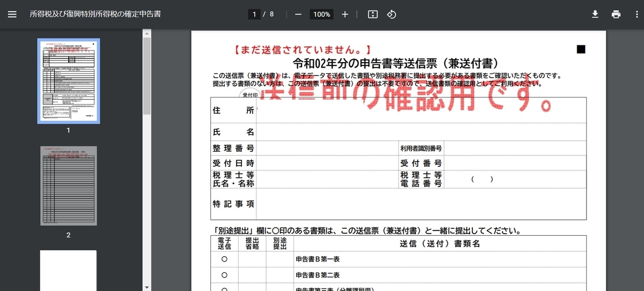Print the document
This screenshot has height=291, width=644.
pyautogui.click(x=616, y=14)
